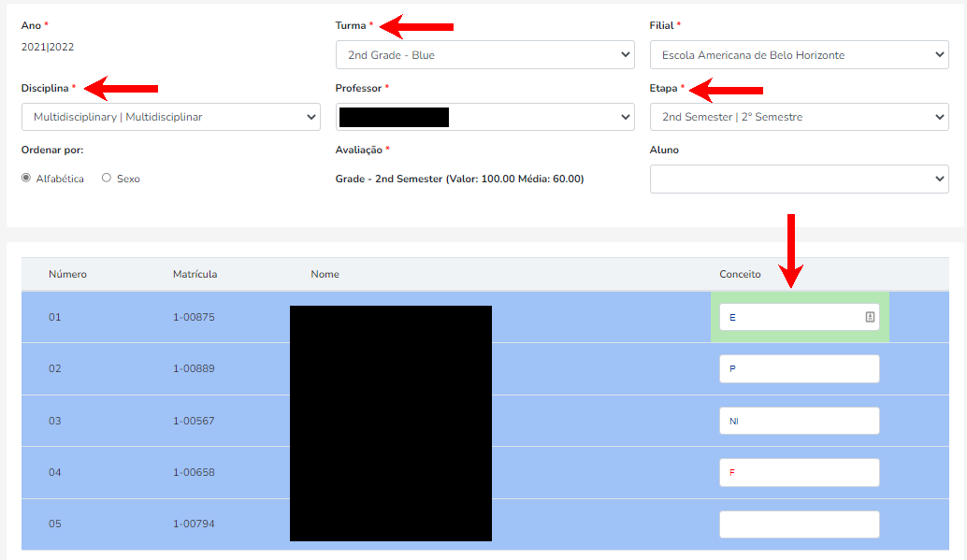Click matrícula 1-00658
The width and height of the screenshot is (967, 560).
coord(194,472)
